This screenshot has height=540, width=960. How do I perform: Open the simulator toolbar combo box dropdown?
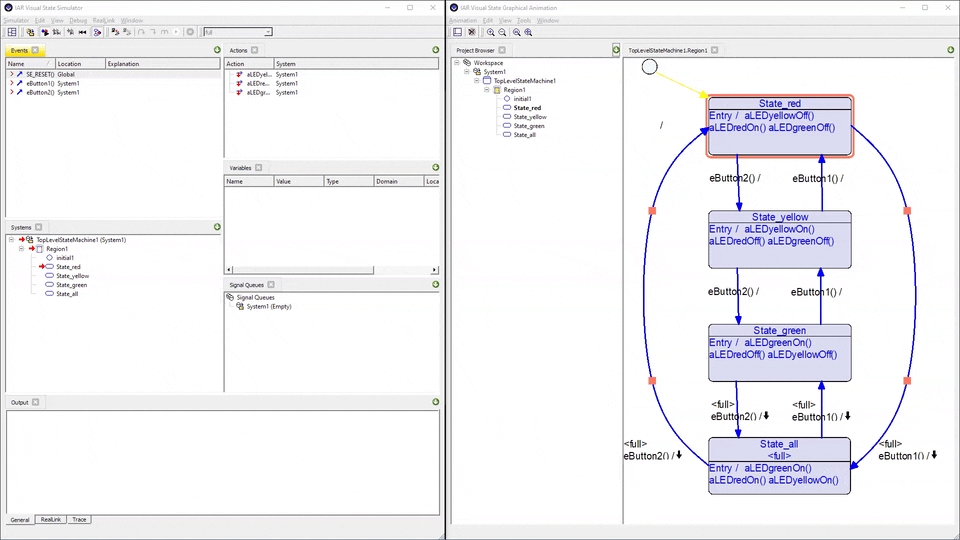267,32
